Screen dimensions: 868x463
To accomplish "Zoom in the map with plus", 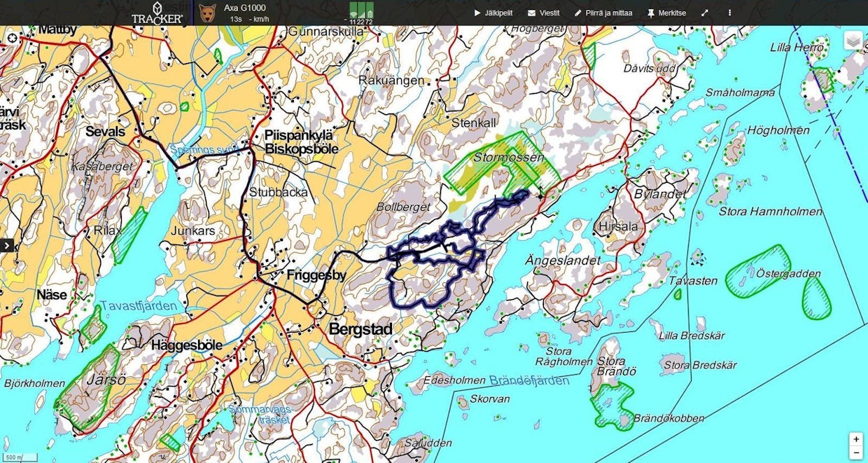I will click(855, 438).
